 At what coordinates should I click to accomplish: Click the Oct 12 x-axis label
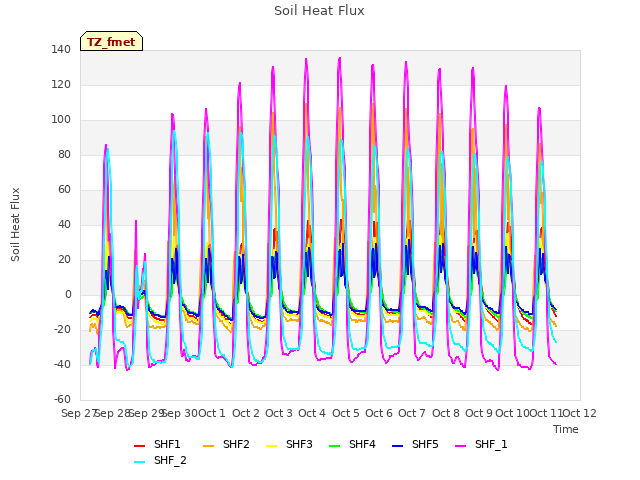tap(580, 413)
